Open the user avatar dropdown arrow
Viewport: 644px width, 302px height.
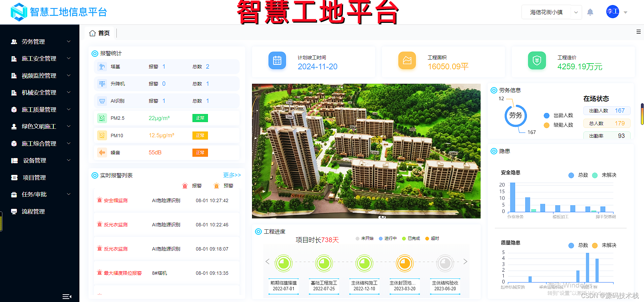(x=625, y=12)
